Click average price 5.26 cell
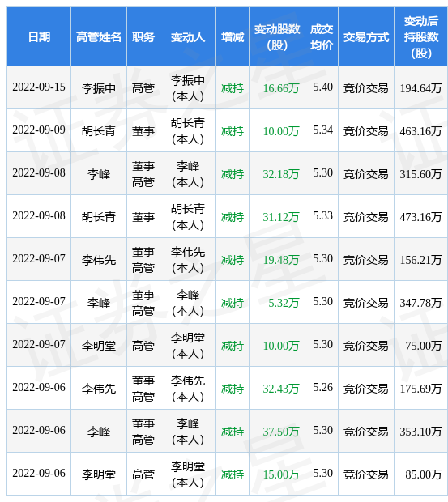Image resolution: width=448 pixels, height=502 pixels. [322, 387]
